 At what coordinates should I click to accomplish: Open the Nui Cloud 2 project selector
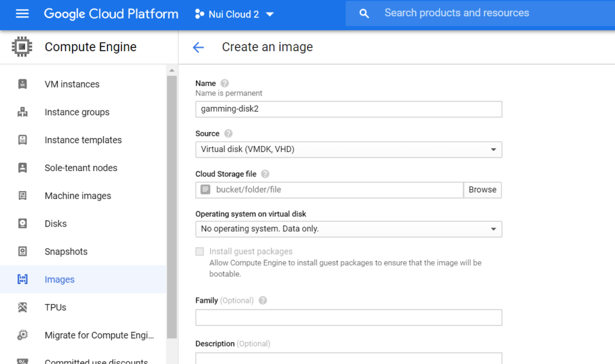click(x=234, y=14)
